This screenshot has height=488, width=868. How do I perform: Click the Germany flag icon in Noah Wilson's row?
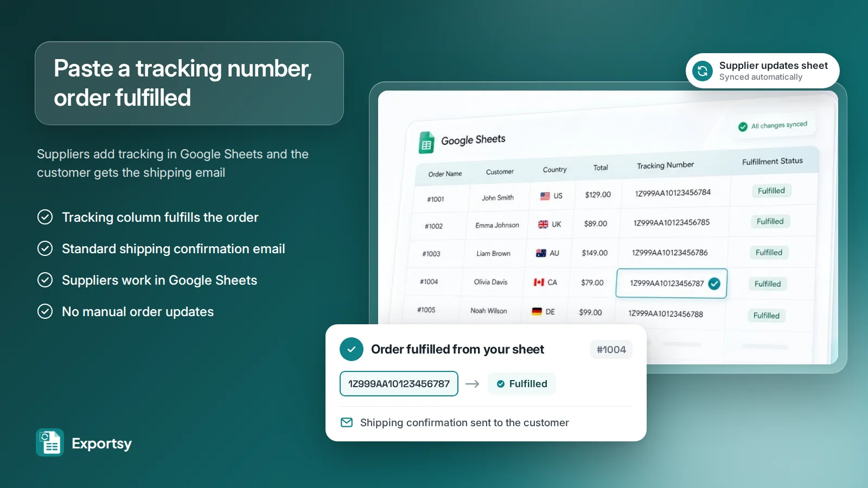(537, 311)
